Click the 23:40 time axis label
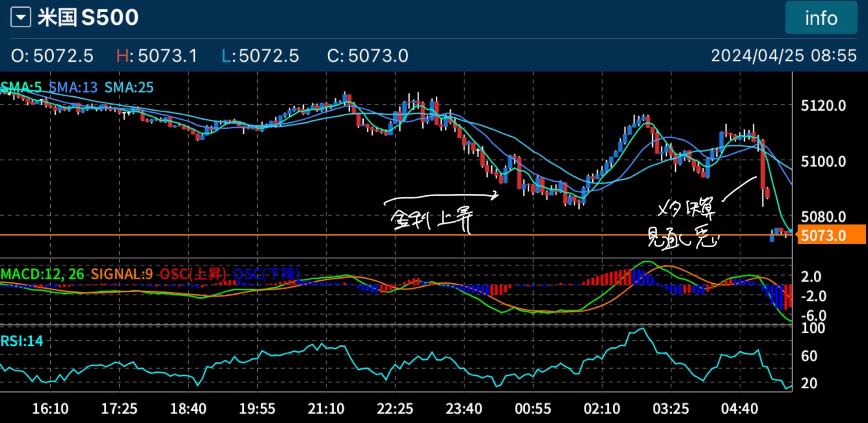Screen dimensions: 868x423 click(464, 408)
